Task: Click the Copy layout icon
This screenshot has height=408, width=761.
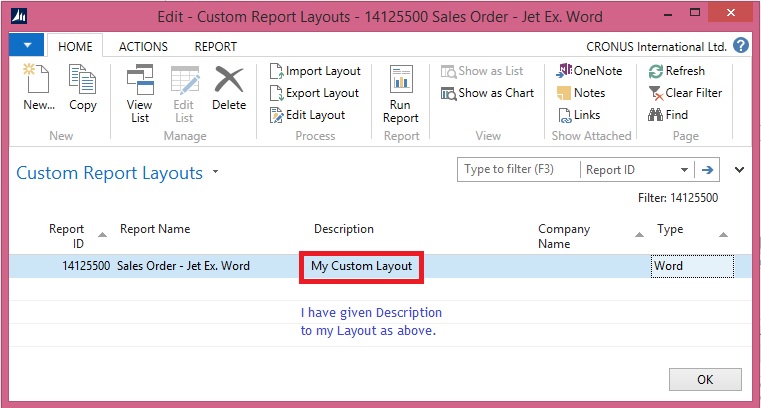Action: click(83, 87)
